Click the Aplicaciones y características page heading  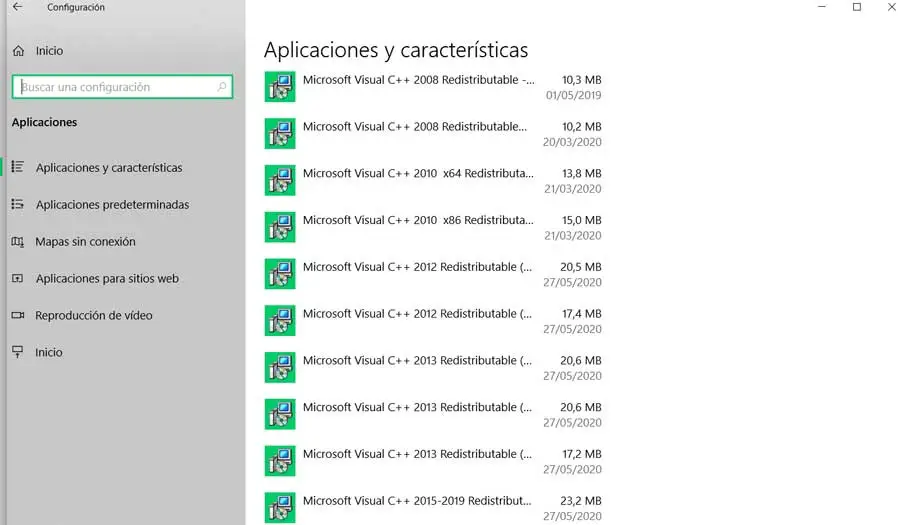396,50
